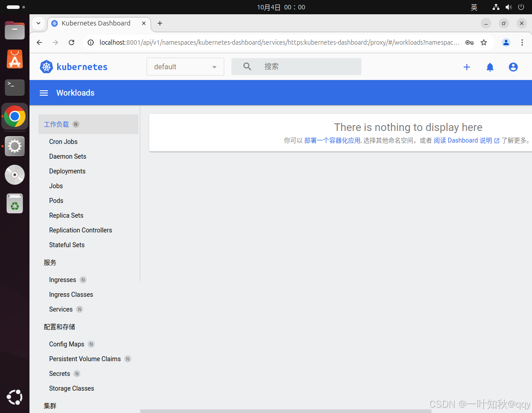
Task: Click the 集群 section heading
Action: point(50,406)
